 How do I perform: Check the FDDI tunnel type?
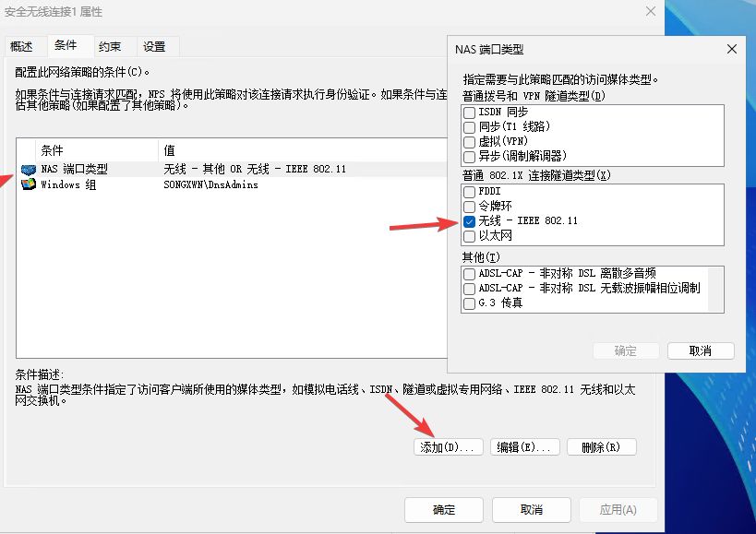coord(470,192)
